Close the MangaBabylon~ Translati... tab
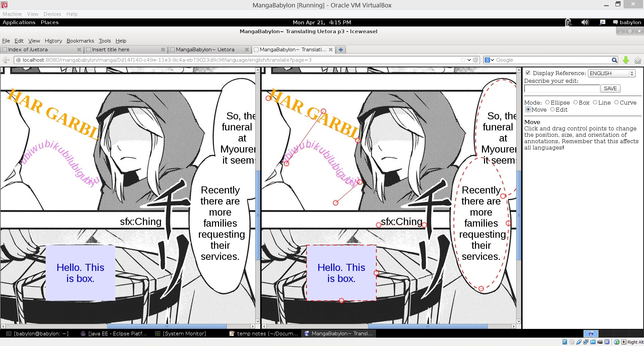Screen dimensions: 644x346 (x=331, y=49)
